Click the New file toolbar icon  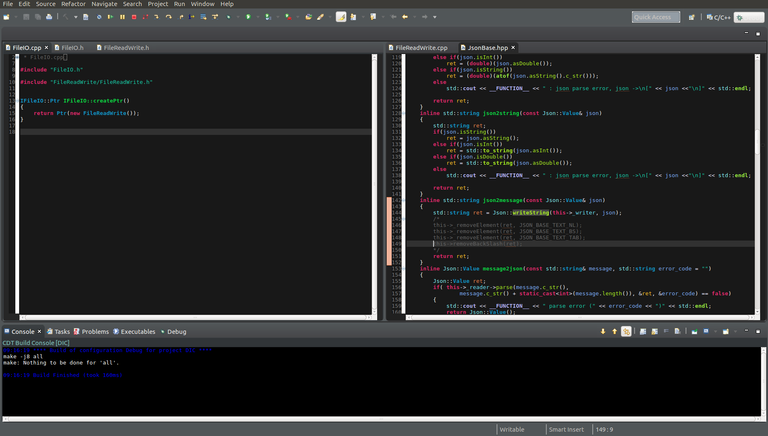point(6,17)
